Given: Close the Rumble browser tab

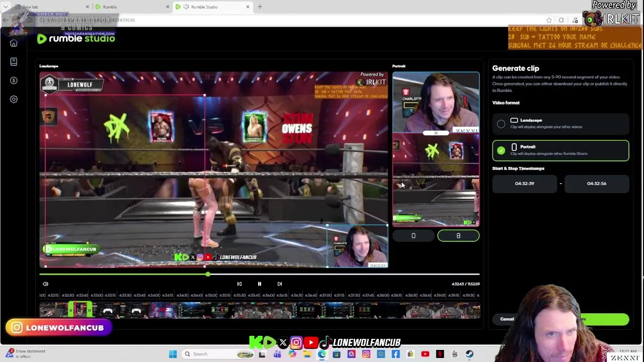Looking at the screenshot, I should (168, 7).
